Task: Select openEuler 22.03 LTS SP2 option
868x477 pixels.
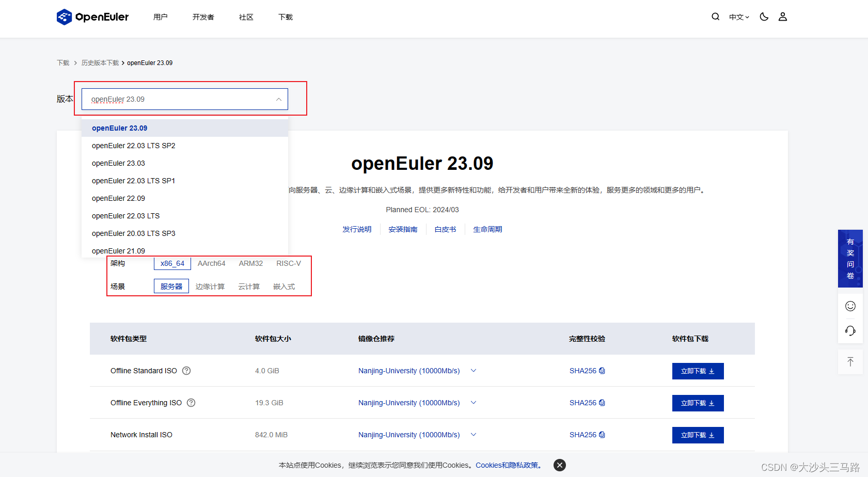Action: [x=185, y=146]
